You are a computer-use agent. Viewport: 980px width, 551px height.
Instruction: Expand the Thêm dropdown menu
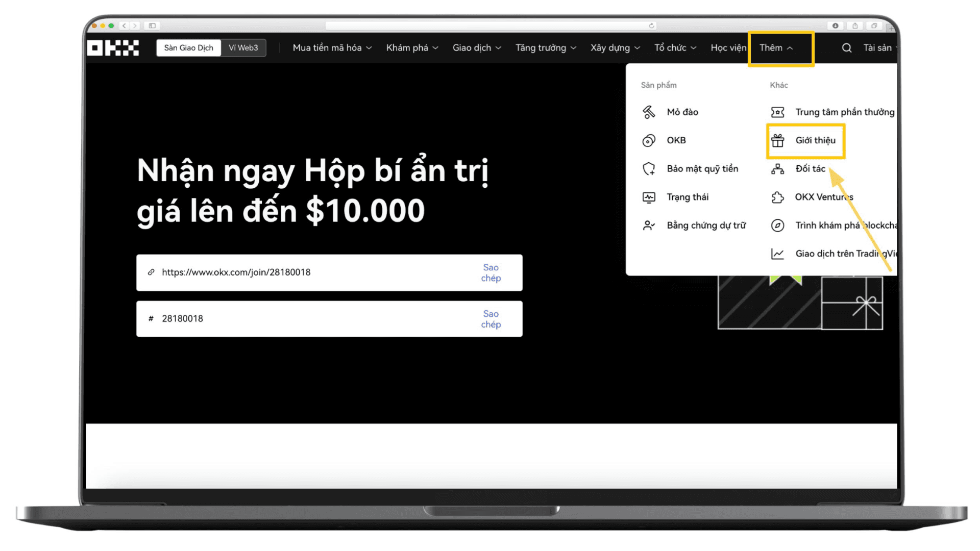777,48
